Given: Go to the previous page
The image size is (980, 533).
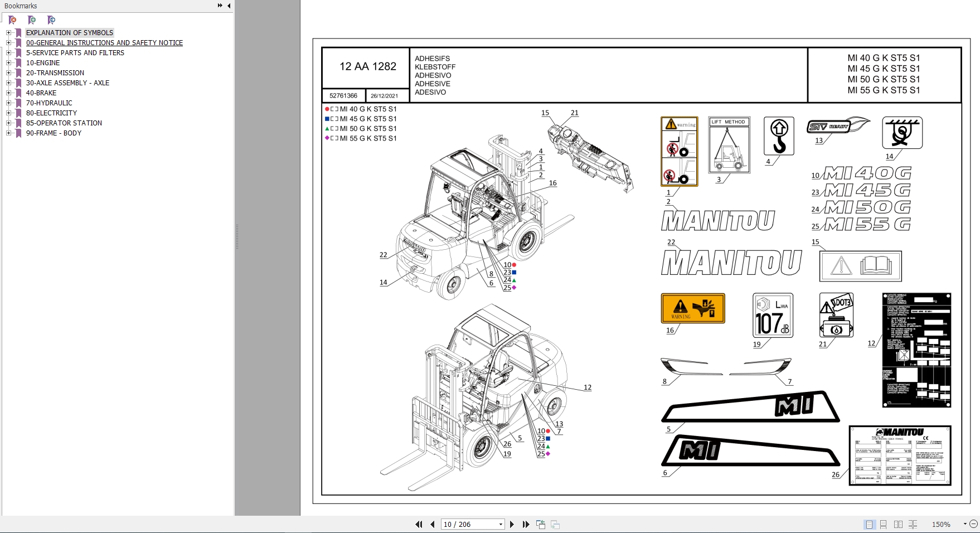Looking at the screenshot, I should pyautogui.click(x=432, y=524).
